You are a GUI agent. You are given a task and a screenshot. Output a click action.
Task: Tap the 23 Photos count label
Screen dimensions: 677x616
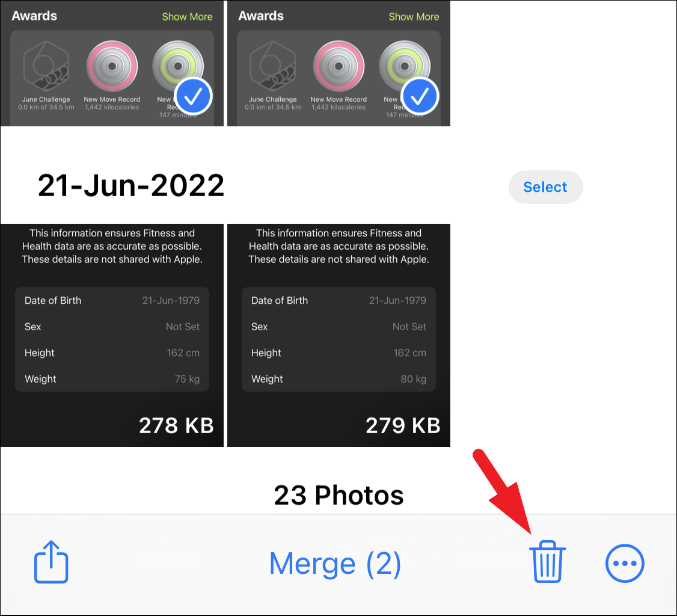tap(338, 495)
